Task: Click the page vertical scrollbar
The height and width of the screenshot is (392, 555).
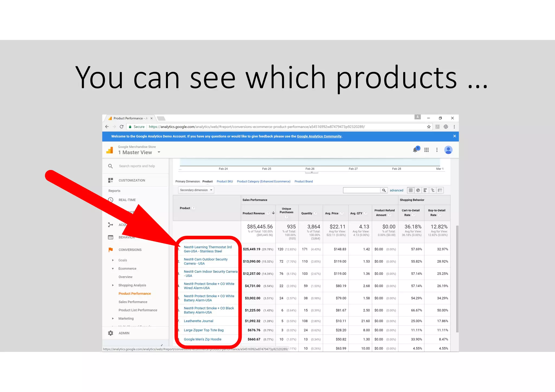Action: coord(457,279)
